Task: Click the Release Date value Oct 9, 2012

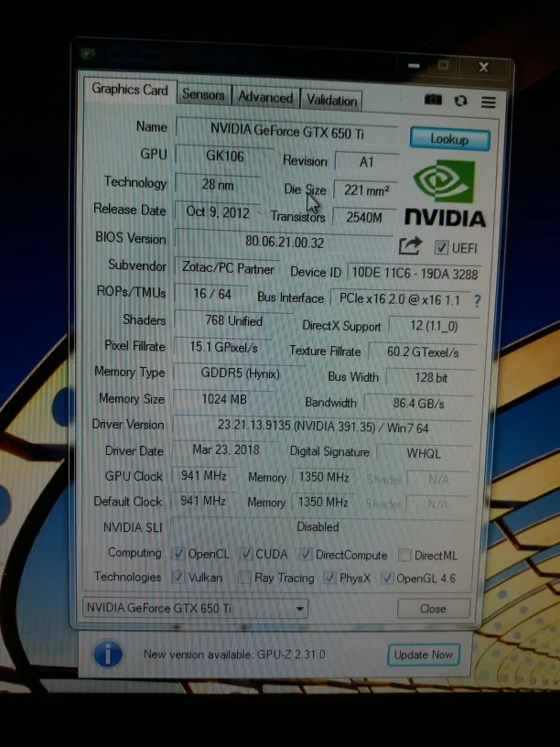Action: pos(217,212)
